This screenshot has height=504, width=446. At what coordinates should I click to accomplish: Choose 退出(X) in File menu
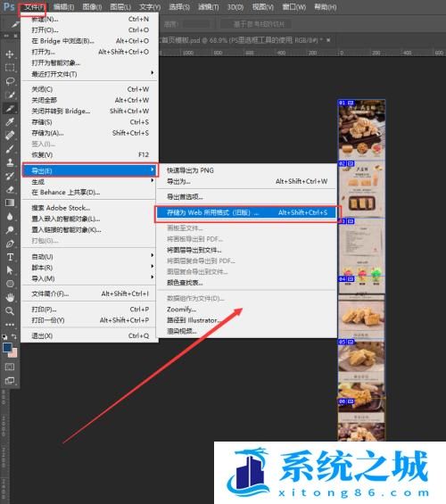pos(90,336)
